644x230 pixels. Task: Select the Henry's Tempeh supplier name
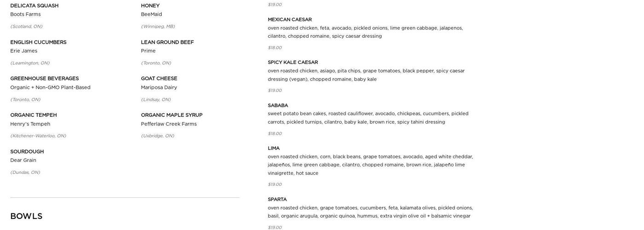pyautogui.click(x=30, y=124)
